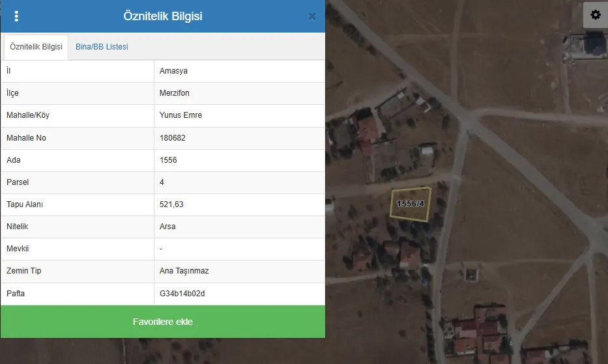Screen dimensions: 608x364
Task: Open the three-dot options menu
Action: tap(16, 16)
